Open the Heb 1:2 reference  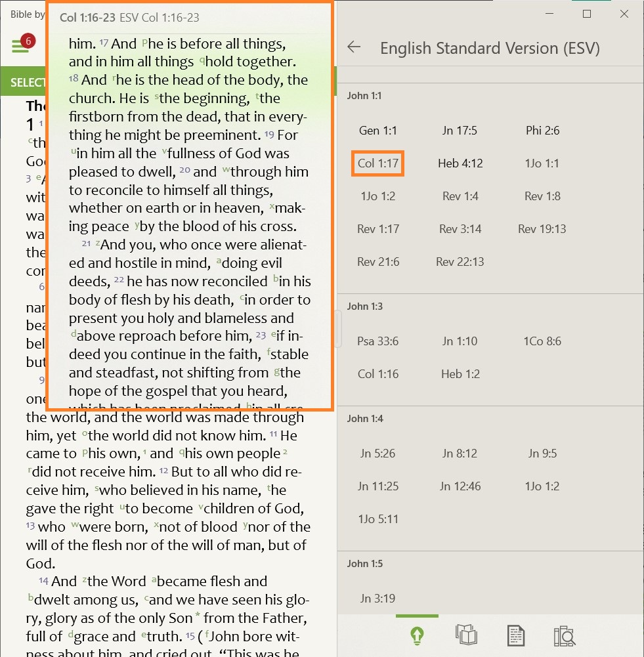click(460, 374)
